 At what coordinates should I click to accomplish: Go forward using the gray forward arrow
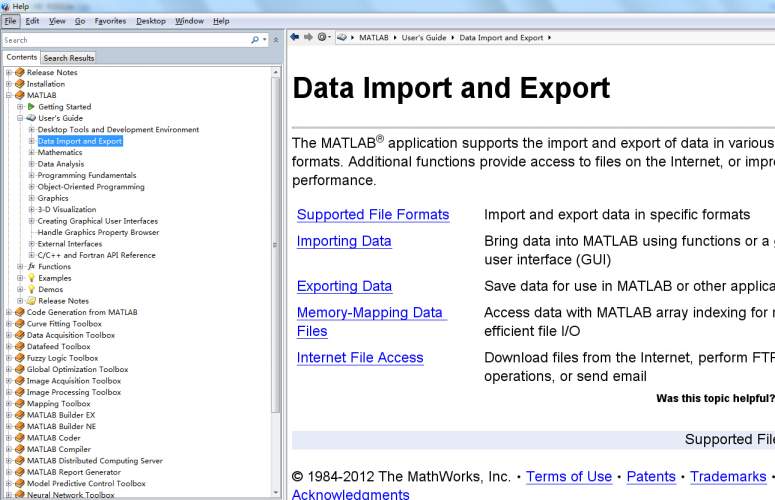(308, 37)
